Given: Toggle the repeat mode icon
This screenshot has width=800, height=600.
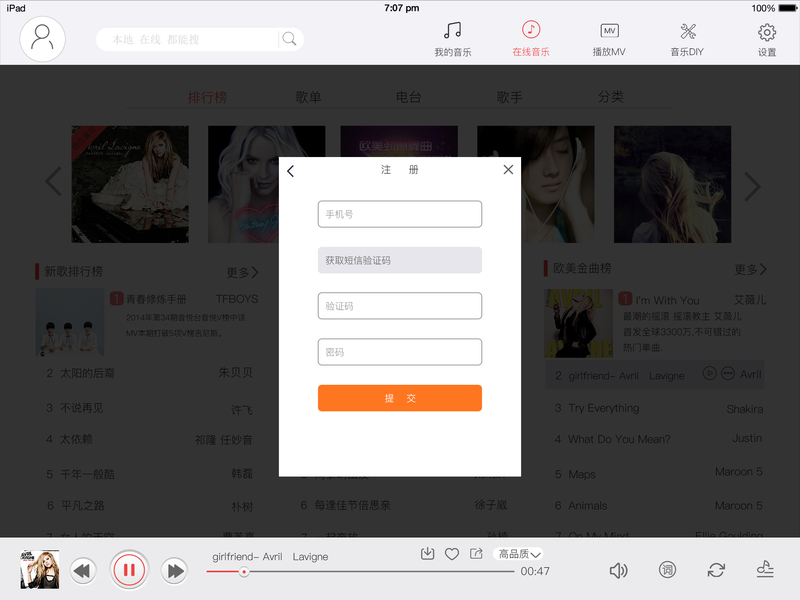Looking at the screenshot, I should 716,570.
